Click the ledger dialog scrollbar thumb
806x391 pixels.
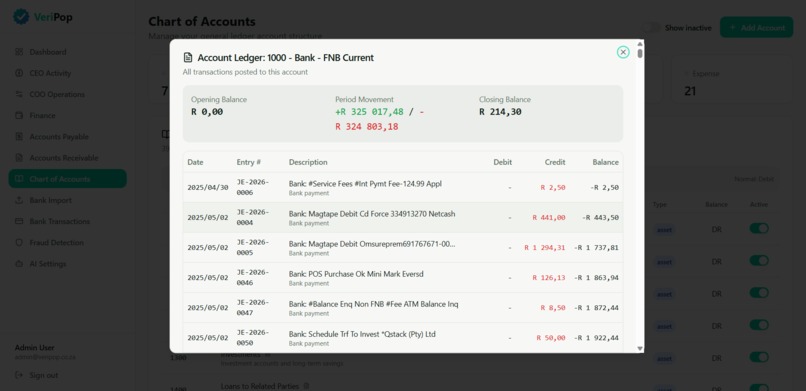pos(640,53)
